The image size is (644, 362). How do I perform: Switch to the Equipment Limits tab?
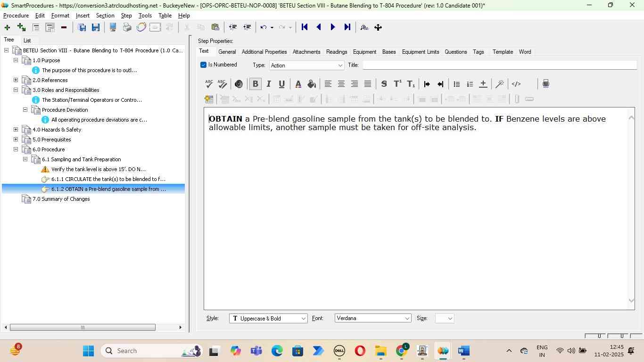coord(421,52)
